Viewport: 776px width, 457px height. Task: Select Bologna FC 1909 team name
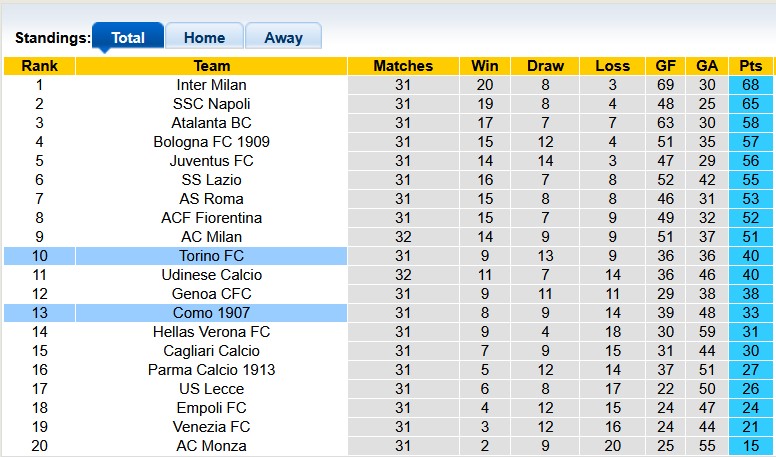(x=211, y=142)
